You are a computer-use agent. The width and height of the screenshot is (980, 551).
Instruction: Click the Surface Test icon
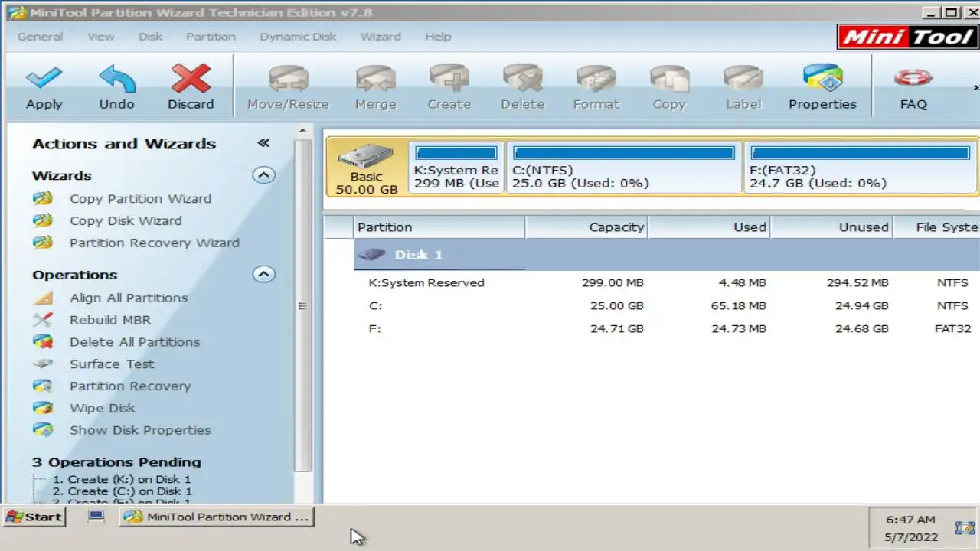point(43,364)
